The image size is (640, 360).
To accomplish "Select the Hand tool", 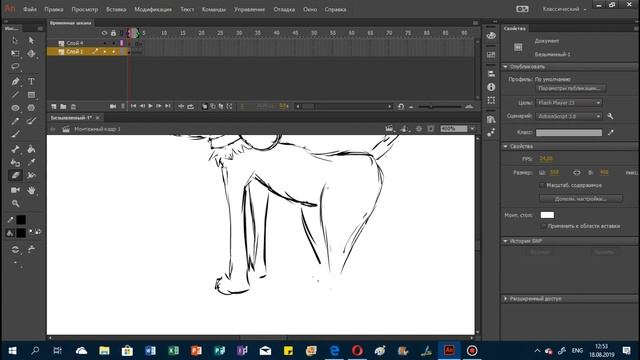I will coord(31,190).
